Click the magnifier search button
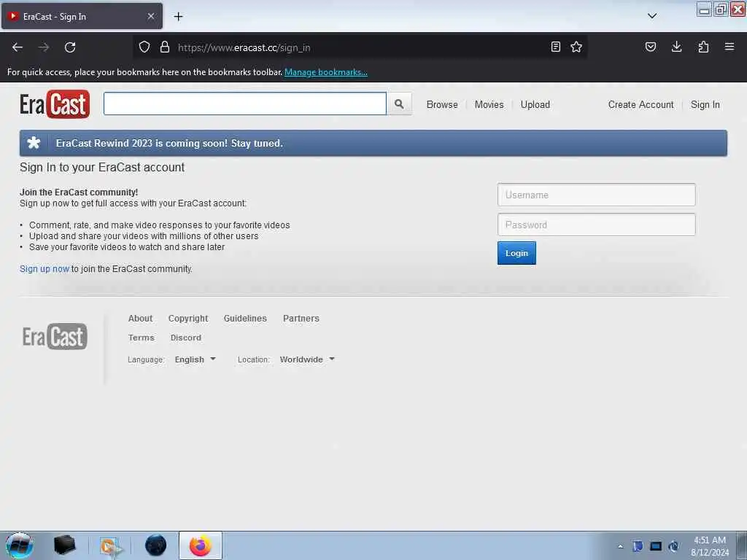The height and width of the screenshot is (560, 747). click(x=399, y=104)
